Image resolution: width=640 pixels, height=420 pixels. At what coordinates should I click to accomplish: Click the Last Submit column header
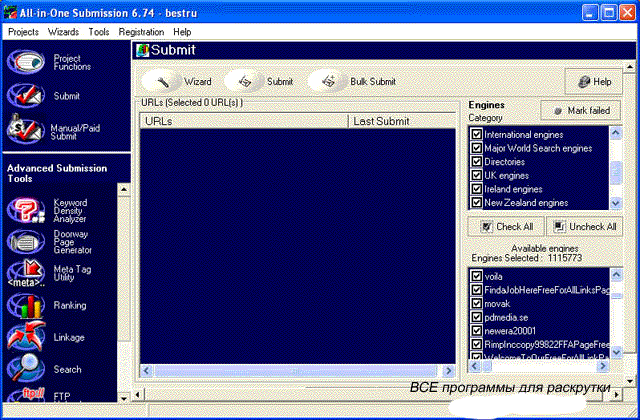coord(402,121)
